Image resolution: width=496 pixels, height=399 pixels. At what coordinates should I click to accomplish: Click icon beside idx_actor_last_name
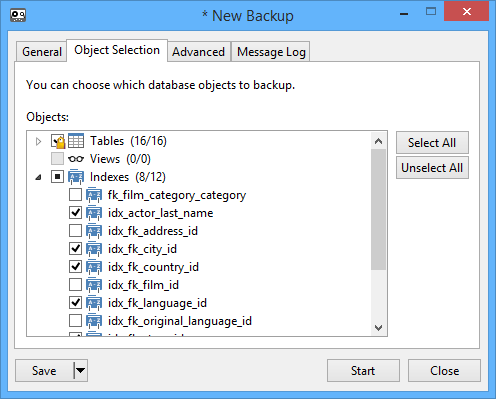click(x=94, y=213)
